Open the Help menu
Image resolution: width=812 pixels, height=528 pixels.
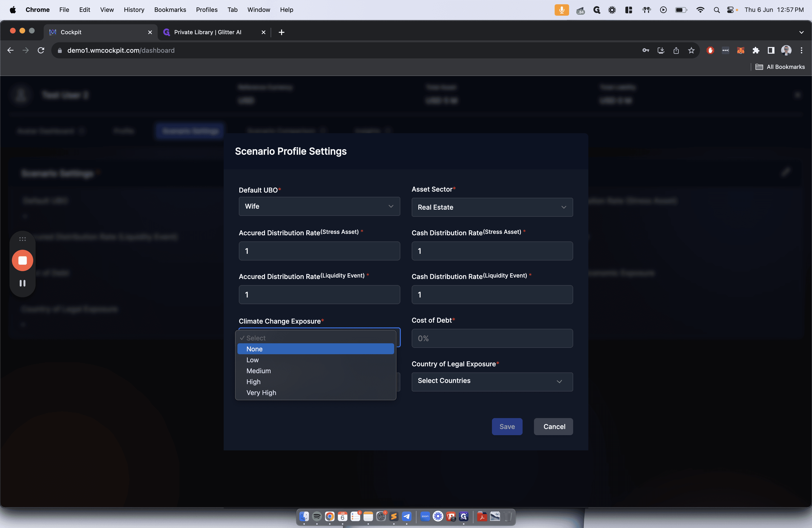point(287,10)
